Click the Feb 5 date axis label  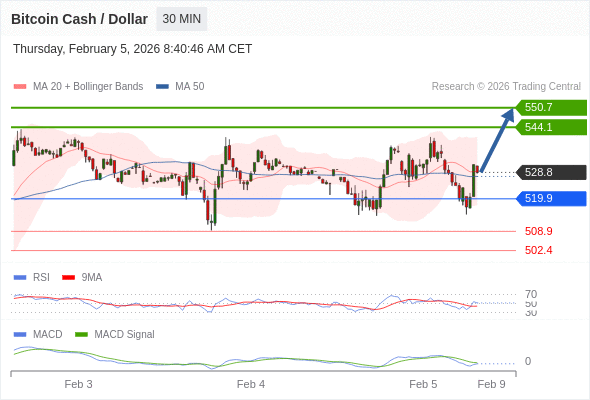coord(423,384)
